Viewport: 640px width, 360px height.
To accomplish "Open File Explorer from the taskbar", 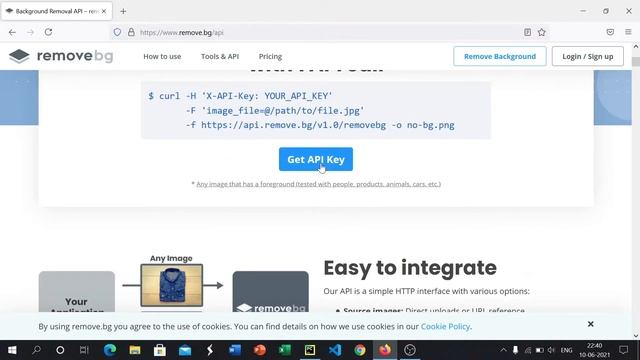I will 135,350.
